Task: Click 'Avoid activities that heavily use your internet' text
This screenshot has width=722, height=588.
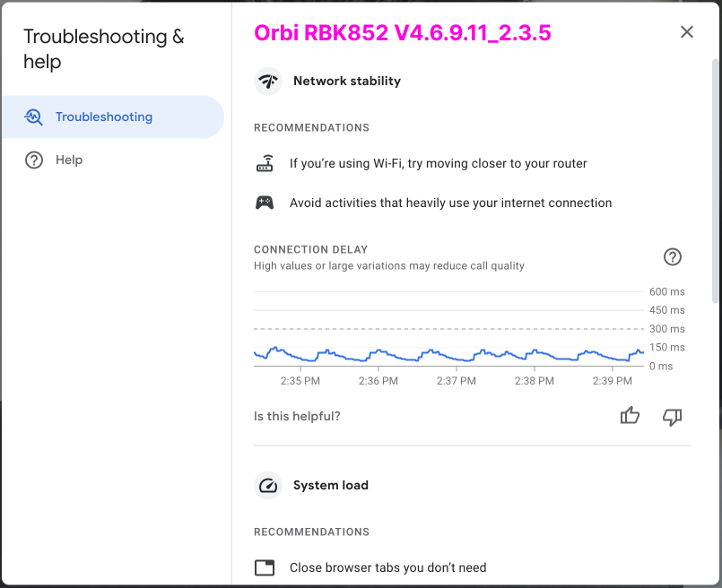Action: [451, 203]
